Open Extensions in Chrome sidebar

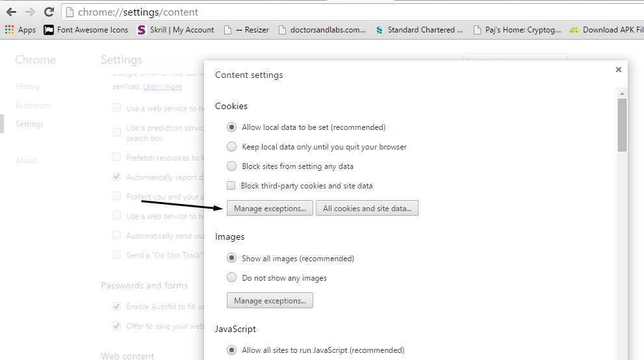coord(33,105)
